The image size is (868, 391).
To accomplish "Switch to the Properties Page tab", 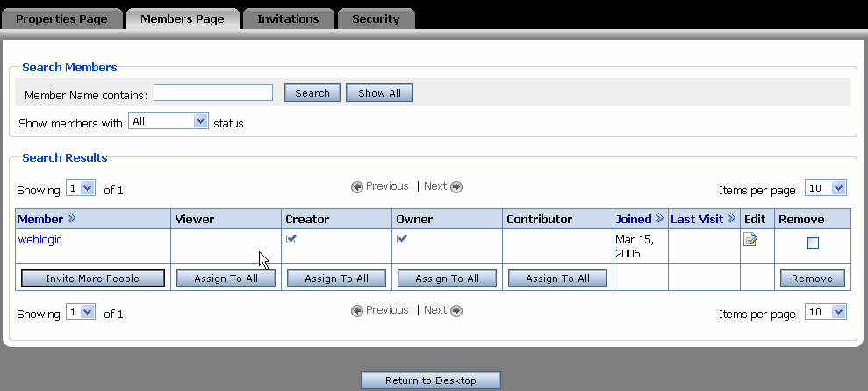I will click(61, 18).
